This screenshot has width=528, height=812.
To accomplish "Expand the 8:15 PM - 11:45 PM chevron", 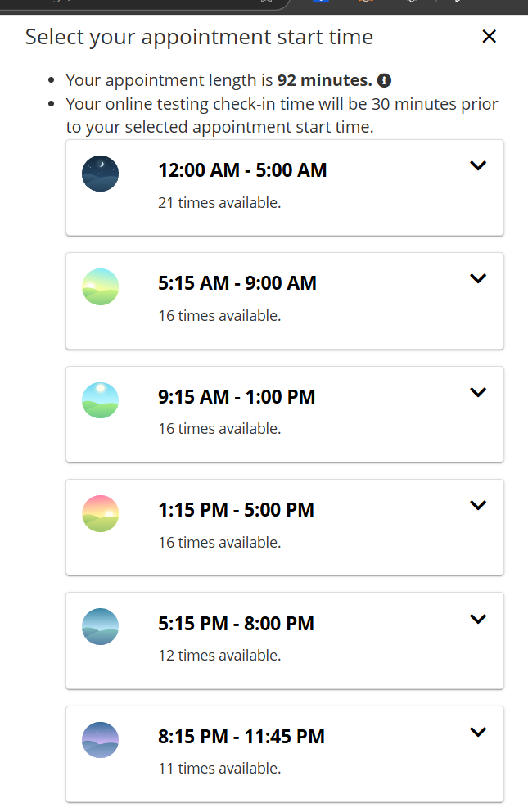I will tap(478, 732).
